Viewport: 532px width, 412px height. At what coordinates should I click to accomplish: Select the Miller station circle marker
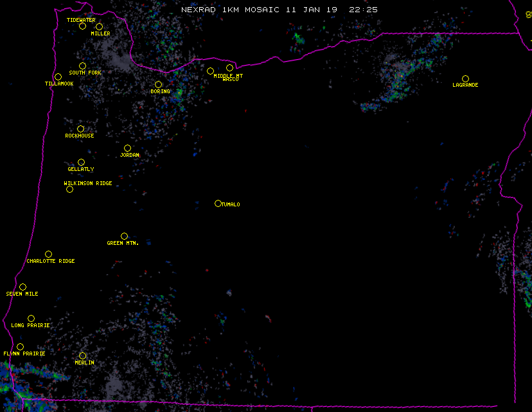point(99,27)
